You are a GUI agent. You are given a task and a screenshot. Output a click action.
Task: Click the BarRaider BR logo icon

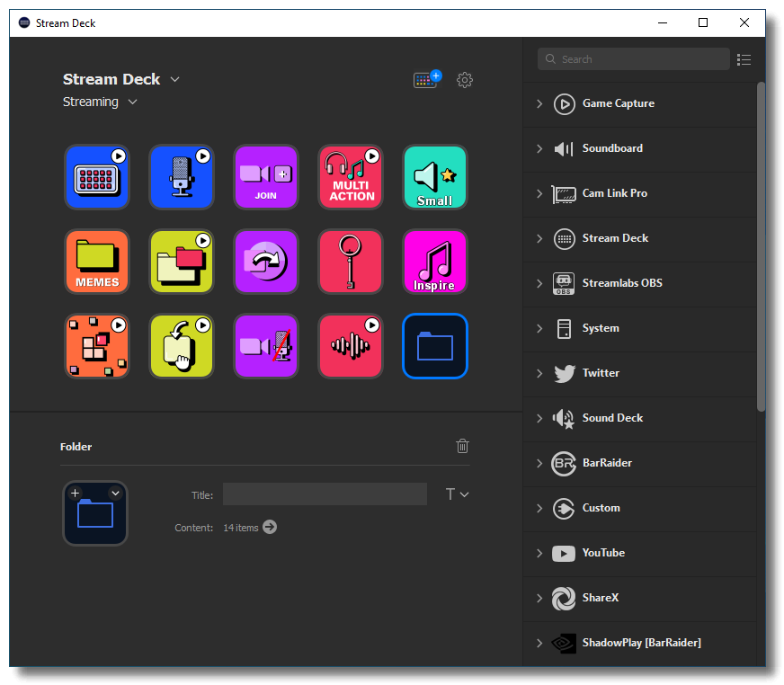coord(564,464)
